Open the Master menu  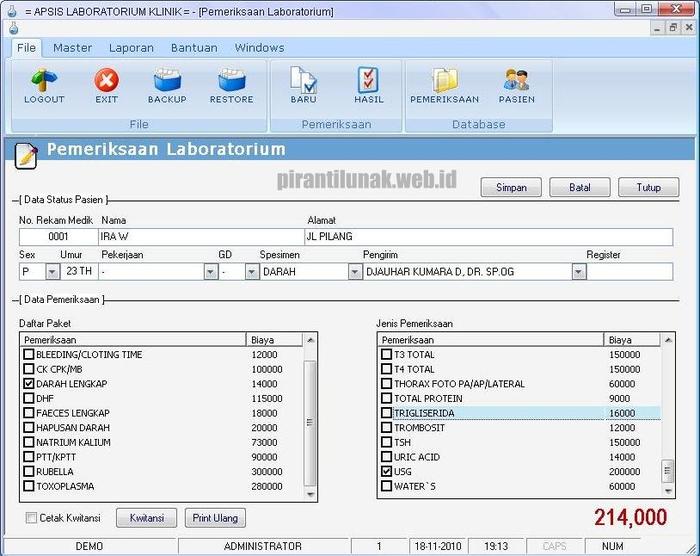[72, 47]
